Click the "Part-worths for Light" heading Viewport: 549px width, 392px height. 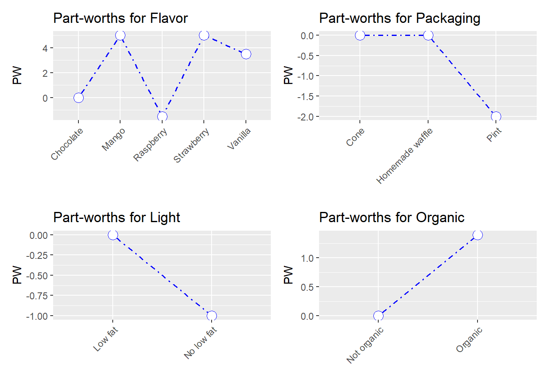click(116, 218)
